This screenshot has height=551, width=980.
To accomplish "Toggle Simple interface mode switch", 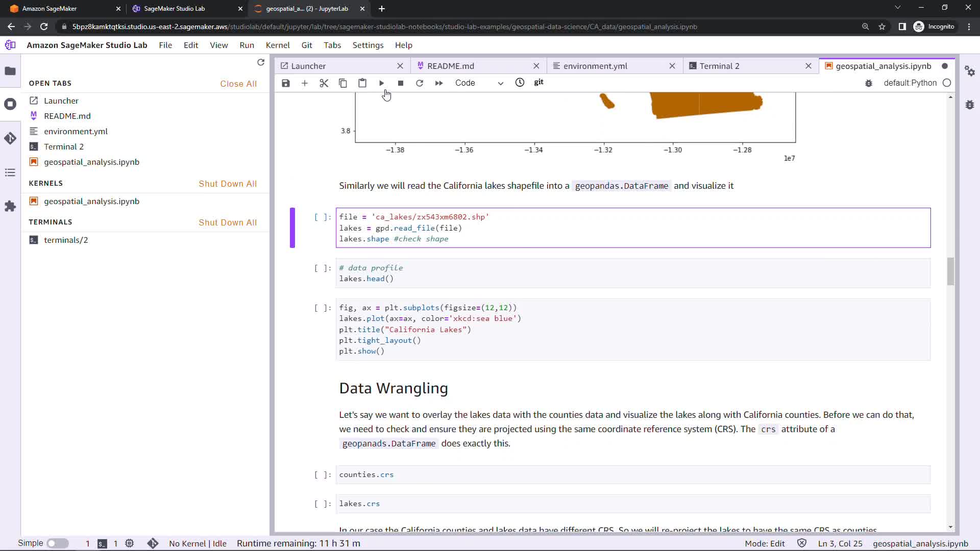I will 58,543.
